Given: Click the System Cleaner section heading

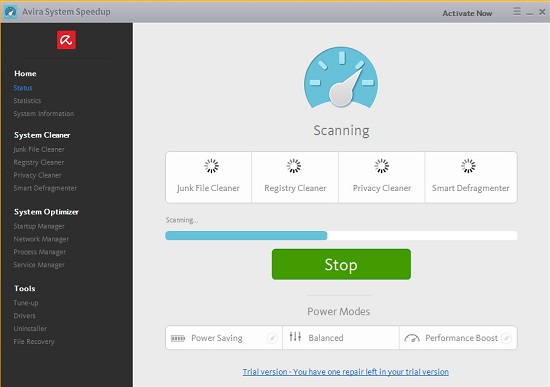Looking at the screenshot, I should click(42, 135).
